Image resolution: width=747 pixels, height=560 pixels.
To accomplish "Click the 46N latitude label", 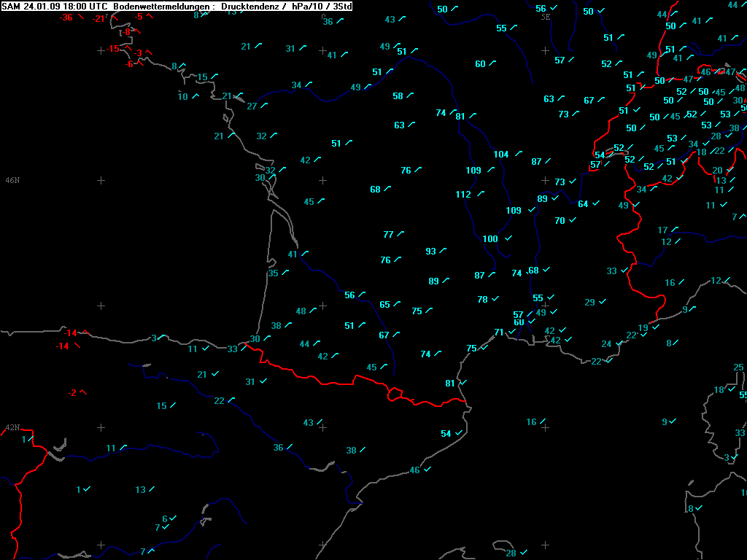I will pos(12,180).
